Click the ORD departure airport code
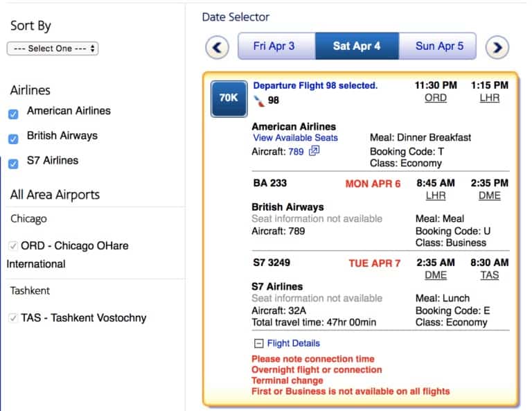Viewport: 532px width, 411px height. (436, 98)
